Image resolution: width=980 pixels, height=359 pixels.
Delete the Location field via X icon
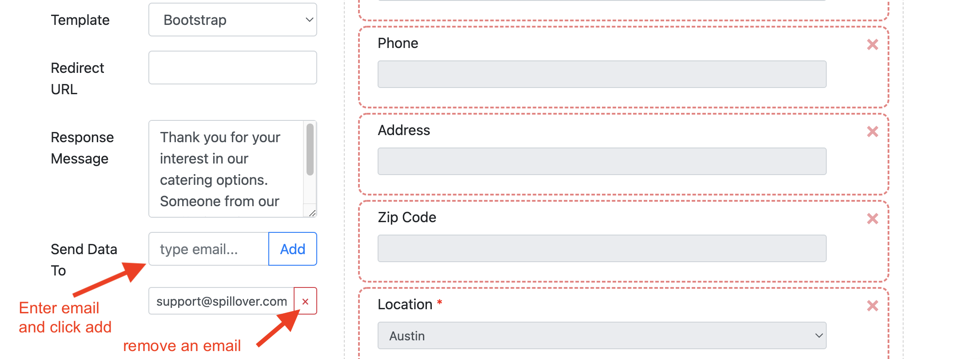coord(872,306)
